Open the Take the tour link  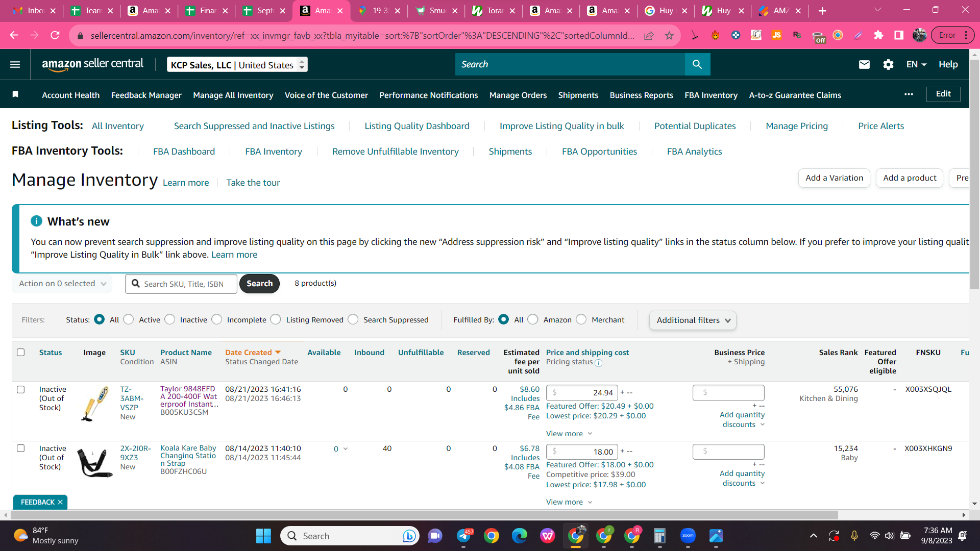click(x=253, y=183)
